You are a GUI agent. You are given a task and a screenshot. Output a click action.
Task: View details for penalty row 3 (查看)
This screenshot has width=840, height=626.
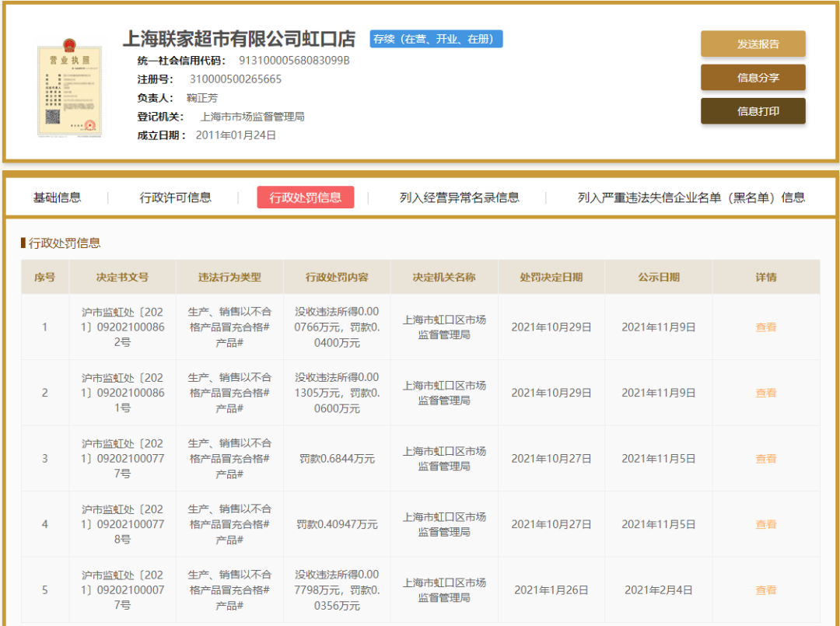click(x=765, y=459)
